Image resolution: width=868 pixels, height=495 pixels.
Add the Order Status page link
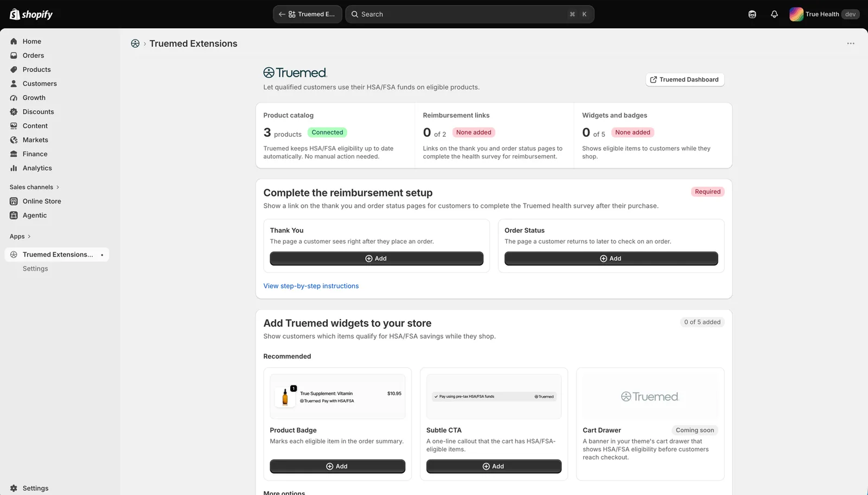[x=611, y=258]
